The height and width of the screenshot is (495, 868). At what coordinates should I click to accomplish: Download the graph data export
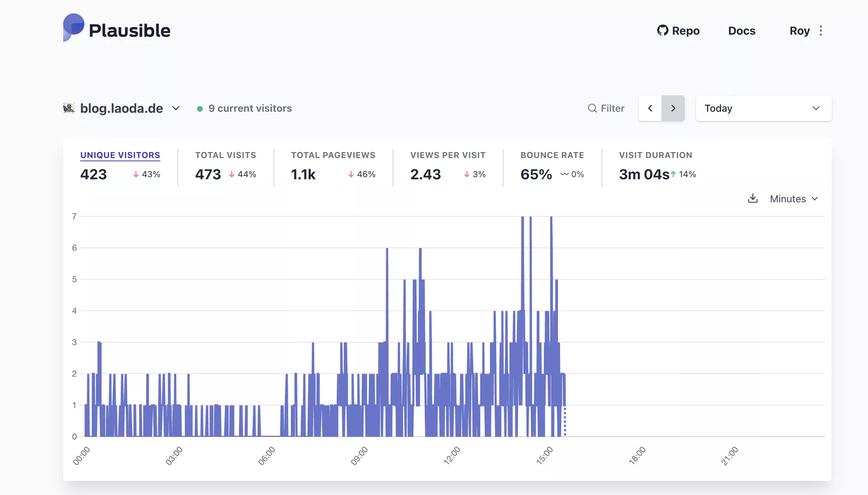pos(752,198)
